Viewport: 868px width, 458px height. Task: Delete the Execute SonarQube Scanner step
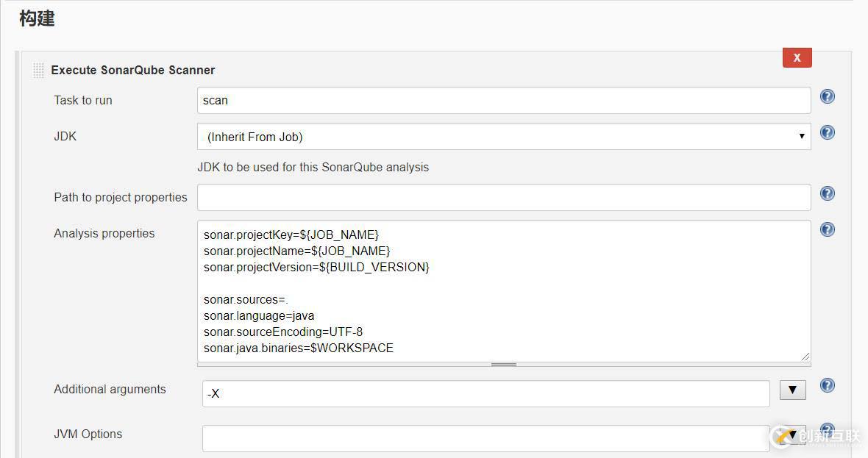(x=797, y=57)
